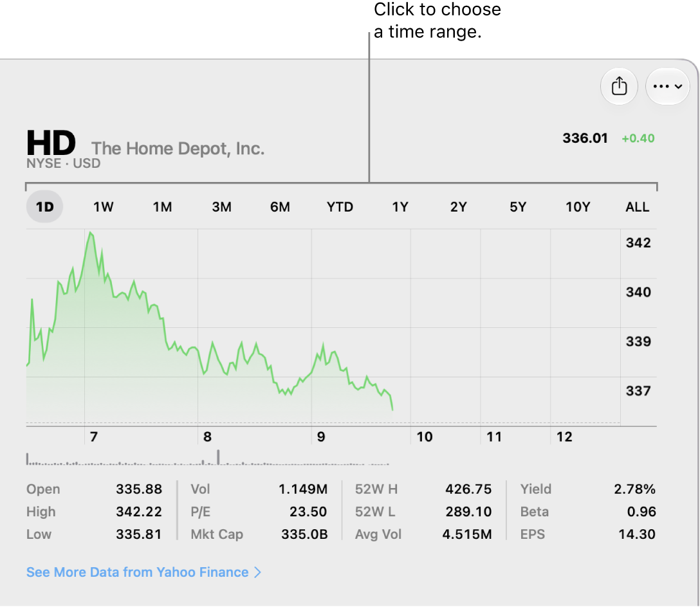The width and height of the screenshot is (700, 607).
Task: Click the hour 8 x-axis label
Action: pos(207,437)
